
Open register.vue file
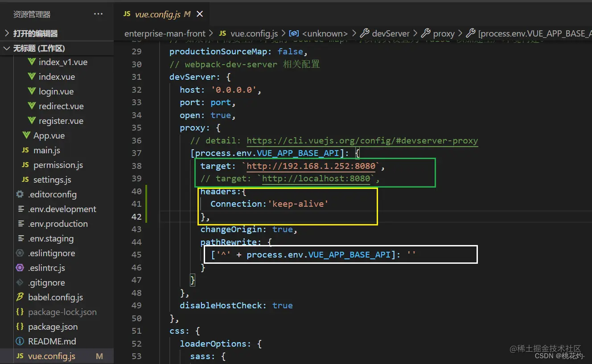point(61,121)
